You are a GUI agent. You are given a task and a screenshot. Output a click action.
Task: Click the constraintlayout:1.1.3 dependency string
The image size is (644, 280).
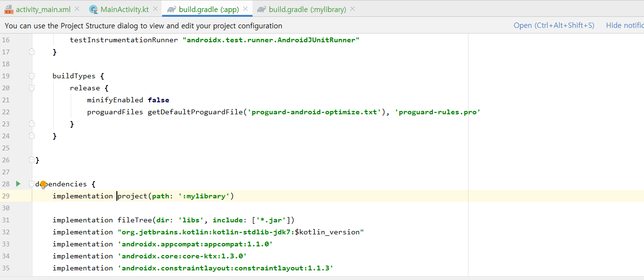pos(226,268)
